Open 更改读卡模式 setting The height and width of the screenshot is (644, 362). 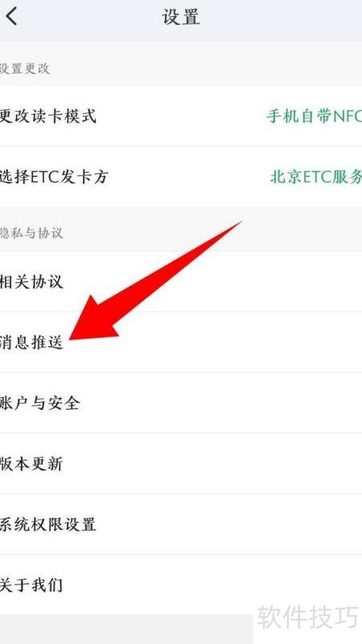coord(181,116)
